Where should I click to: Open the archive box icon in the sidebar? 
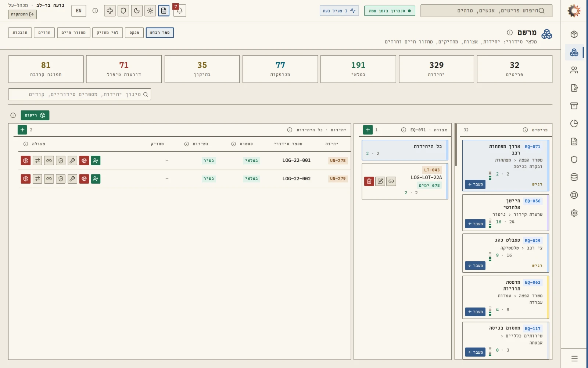(574, 106)
